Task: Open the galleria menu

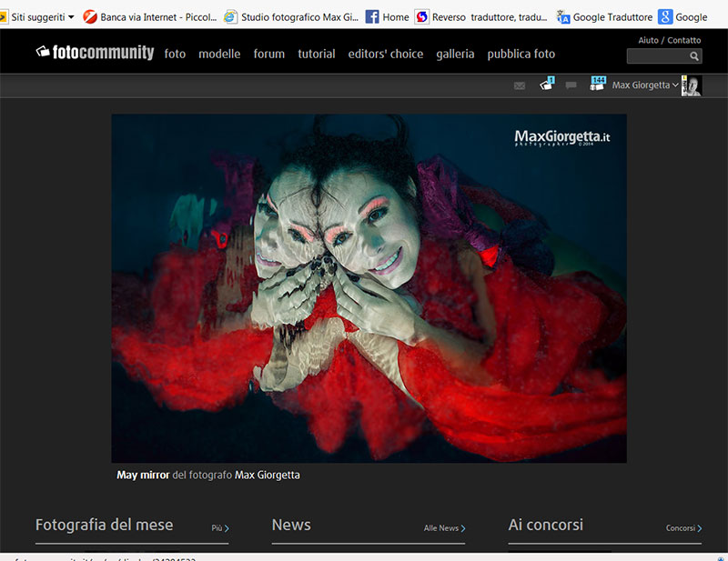Action: (x=456, y=55)
